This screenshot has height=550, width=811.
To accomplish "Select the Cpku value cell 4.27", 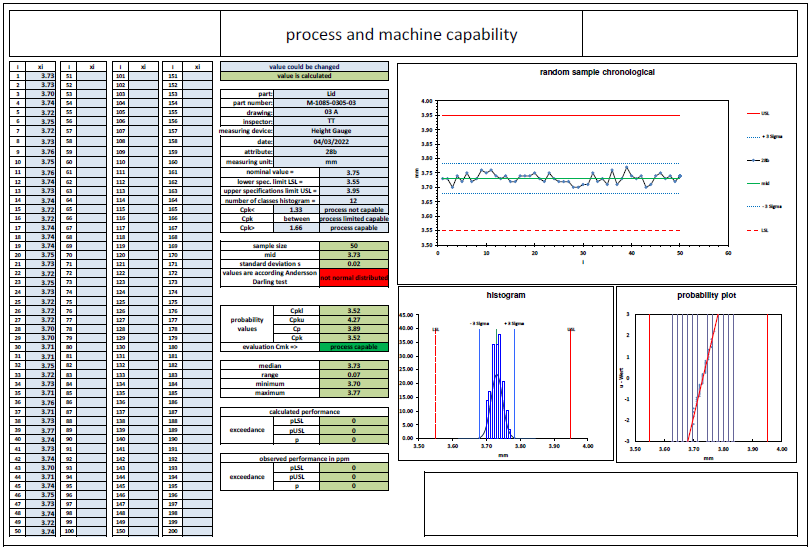I will click(x=354, y=320).
